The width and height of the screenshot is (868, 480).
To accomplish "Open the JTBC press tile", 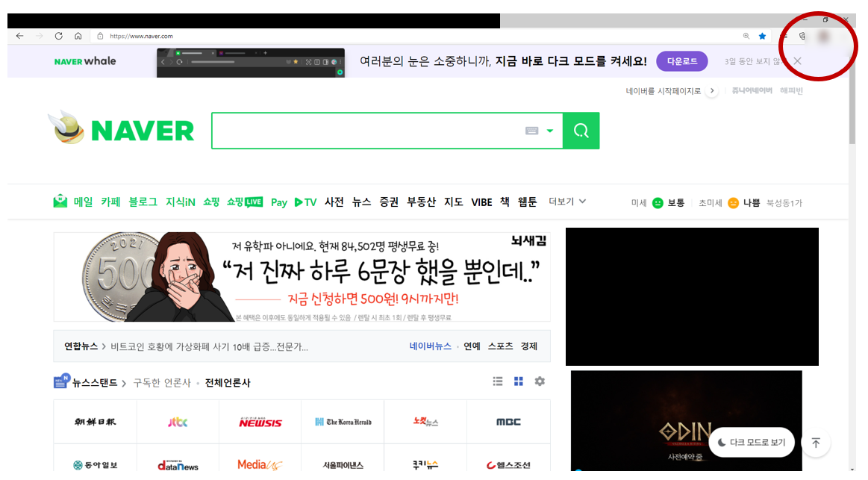I will click(x=178, y=422).
